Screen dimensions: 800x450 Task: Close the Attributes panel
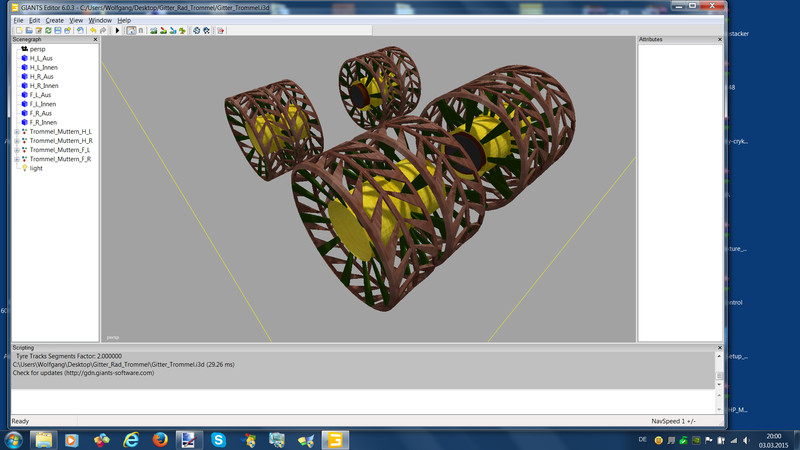[x=719, y=40]
